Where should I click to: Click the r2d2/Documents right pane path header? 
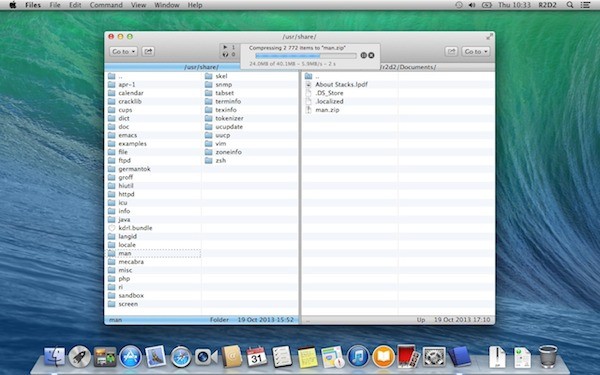click(x=408, y=67)
